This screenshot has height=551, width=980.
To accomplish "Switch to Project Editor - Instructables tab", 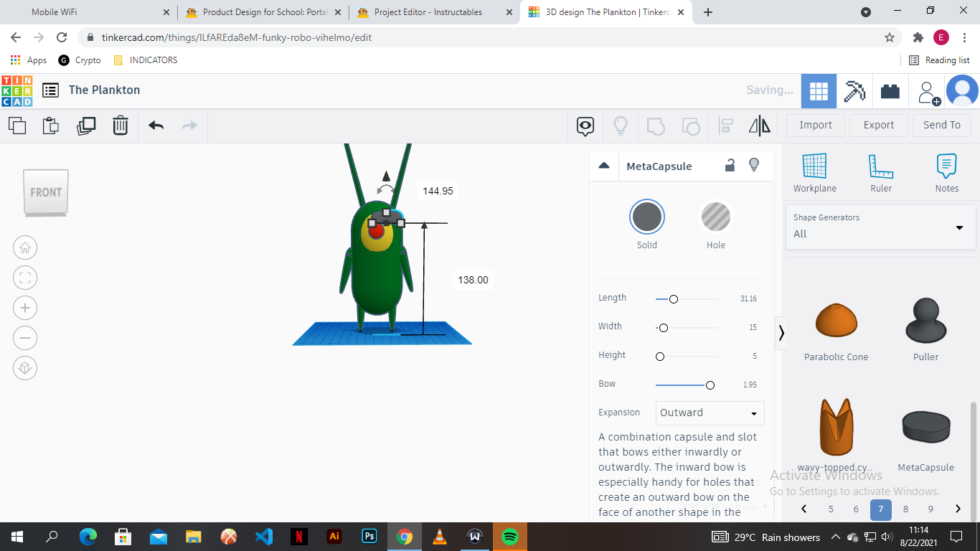I will pos(434,12).
